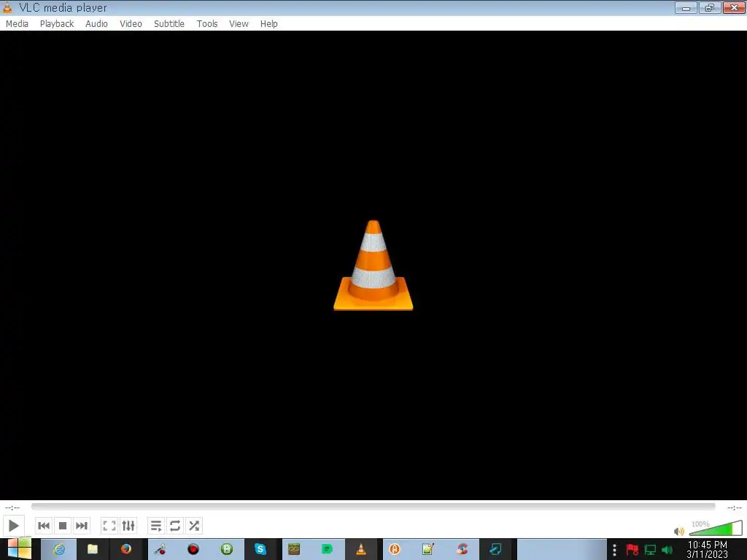This screenshot has width=747, height=560.
Task: Open the Playback menu
Action: click(x=57, y=24)
